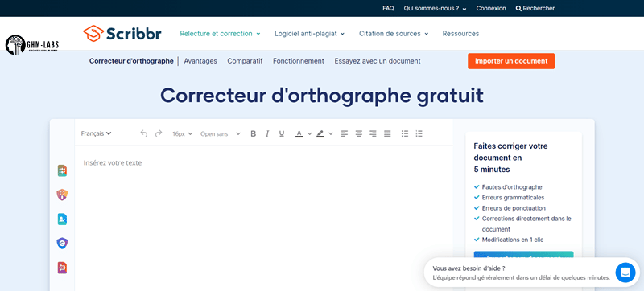The image size is (644, 291).
Task: Align text to the right
Action: click(373, 133)
